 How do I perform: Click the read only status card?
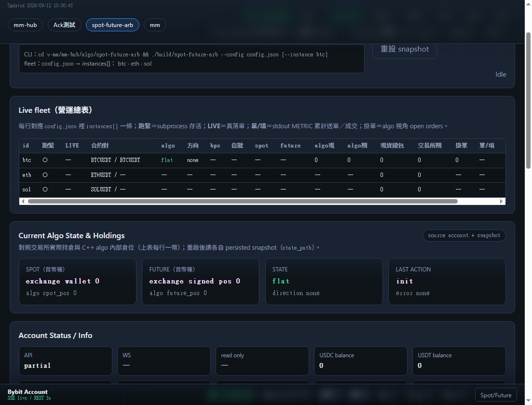pyautogui.click(x=262, y=361)
